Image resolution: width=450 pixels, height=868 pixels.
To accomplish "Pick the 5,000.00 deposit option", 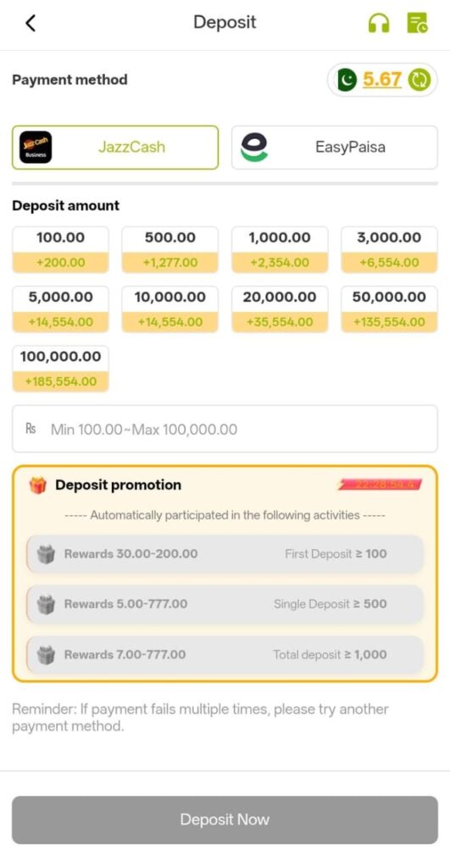I will click(x=60, y=309).
